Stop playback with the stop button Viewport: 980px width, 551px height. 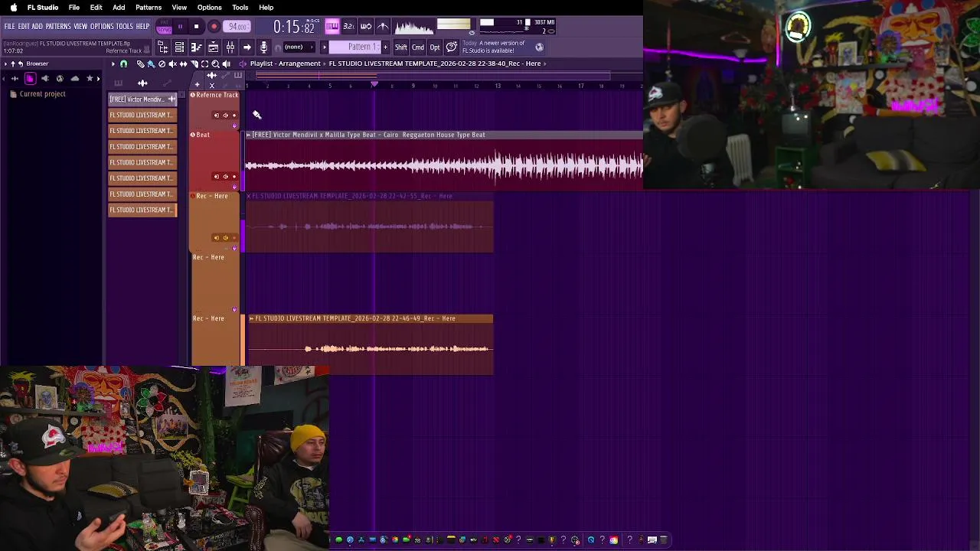[x=196, y=26]
